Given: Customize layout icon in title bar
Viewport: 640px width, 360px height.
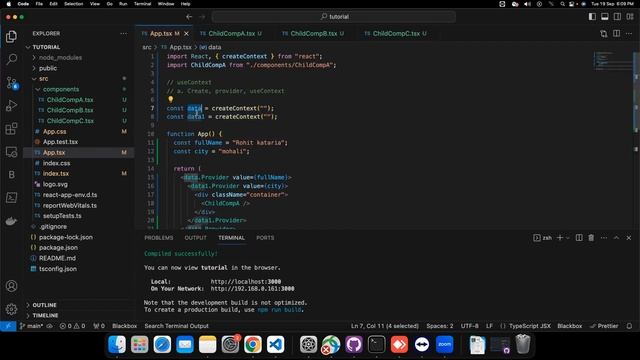Looking at the screenshot, I should coord(630,17).
